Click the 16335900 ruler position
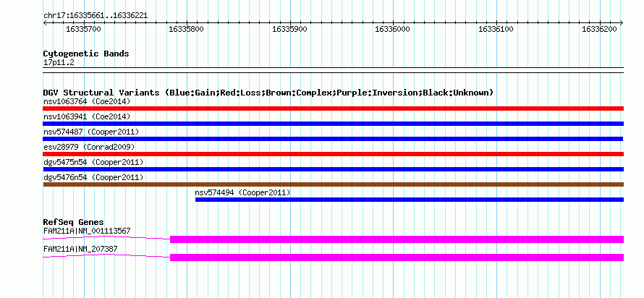 click(290, 30)
